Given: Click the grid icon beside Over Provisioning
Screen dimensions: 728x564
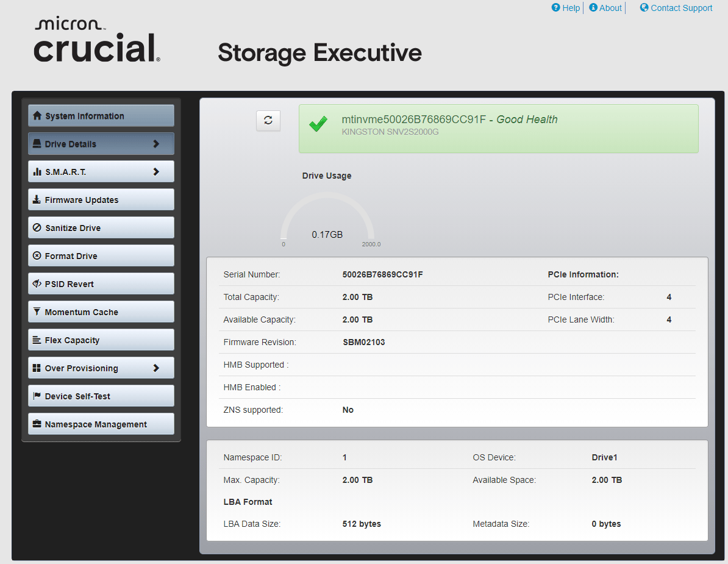Looking at the screenshot, I should pyautogui.click(x=37, y=368).
